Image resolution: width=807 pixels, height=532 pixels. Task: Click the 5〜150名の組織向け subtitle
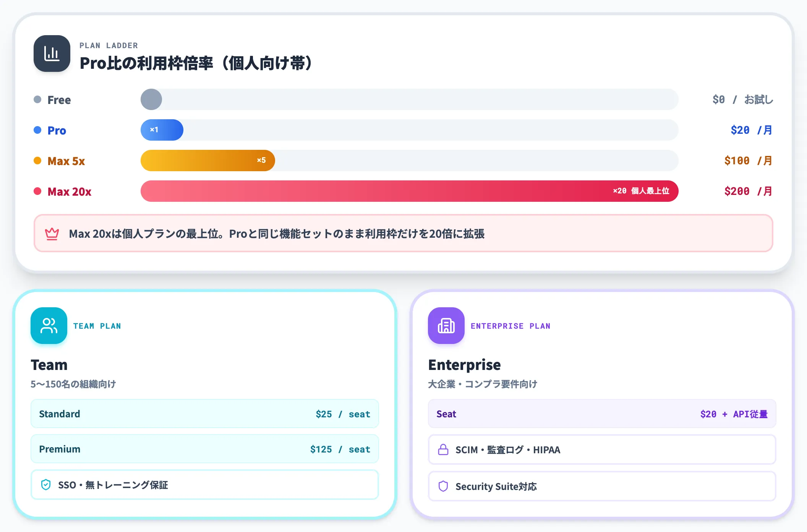point(73,384)
